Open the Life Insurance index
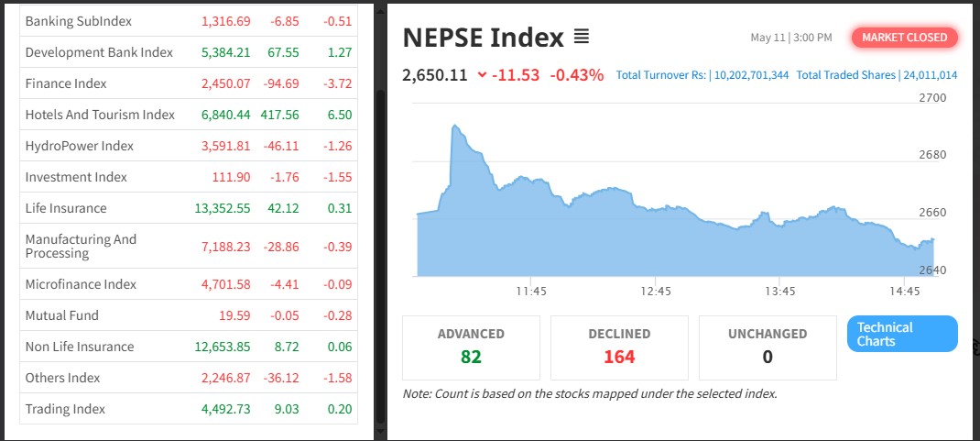980x441 pixels. tap(66, 208)
